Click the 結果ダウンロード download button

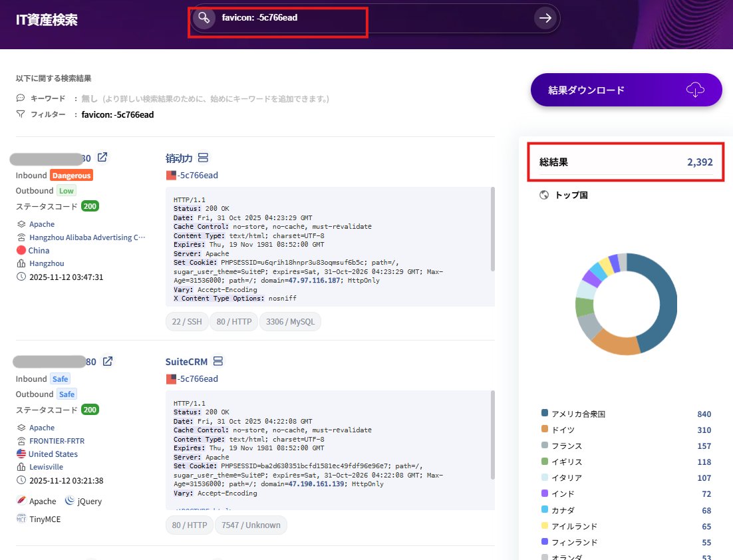[626, 90]
